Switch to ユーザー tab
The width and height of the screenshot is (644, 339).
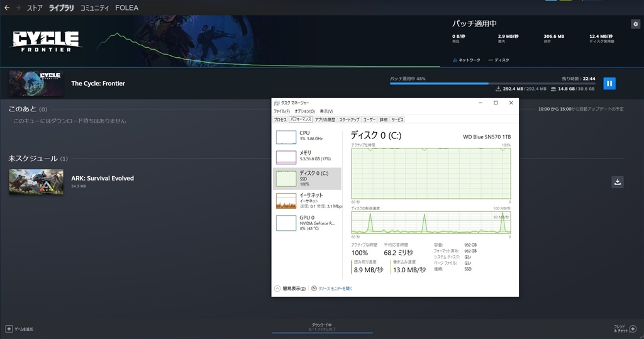click(369, 119)
